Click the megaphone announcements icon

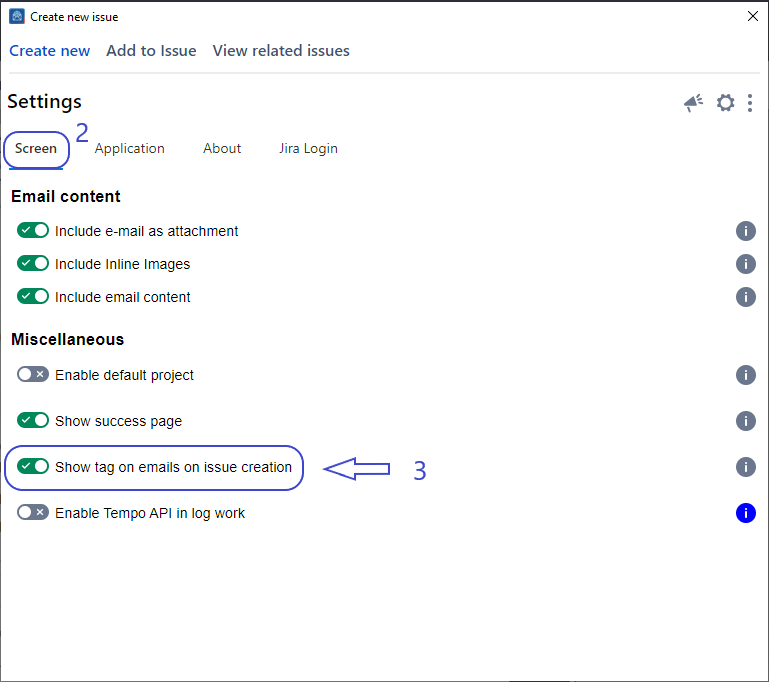694,103
